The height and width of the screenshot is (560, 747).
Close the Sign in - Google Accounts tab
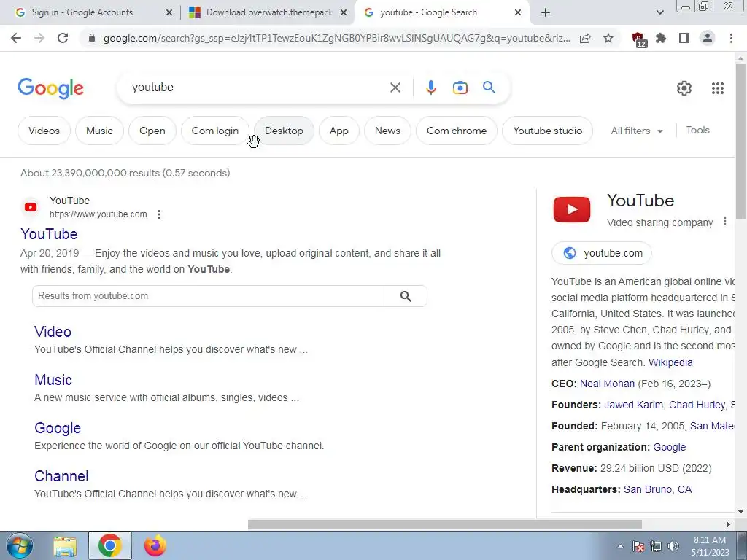169,13
